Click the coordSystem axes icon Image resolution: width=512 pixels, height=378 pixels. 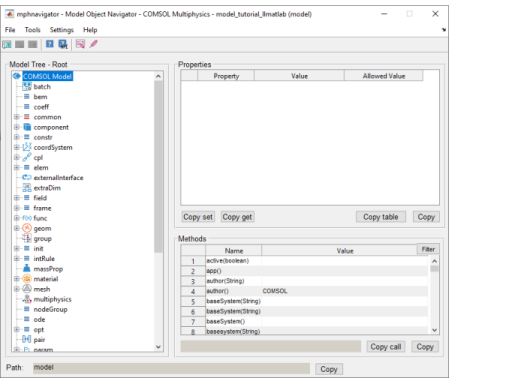(x=27, y=147)
